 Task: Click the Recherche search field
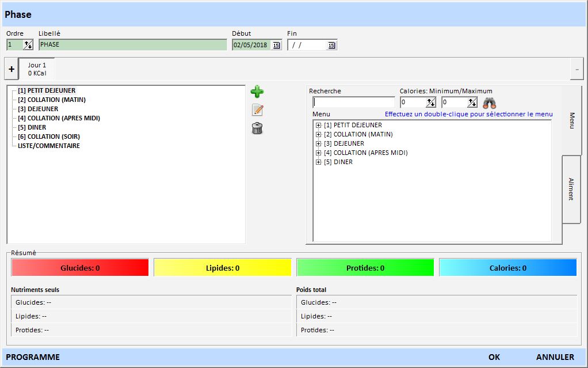pos(353,103)
